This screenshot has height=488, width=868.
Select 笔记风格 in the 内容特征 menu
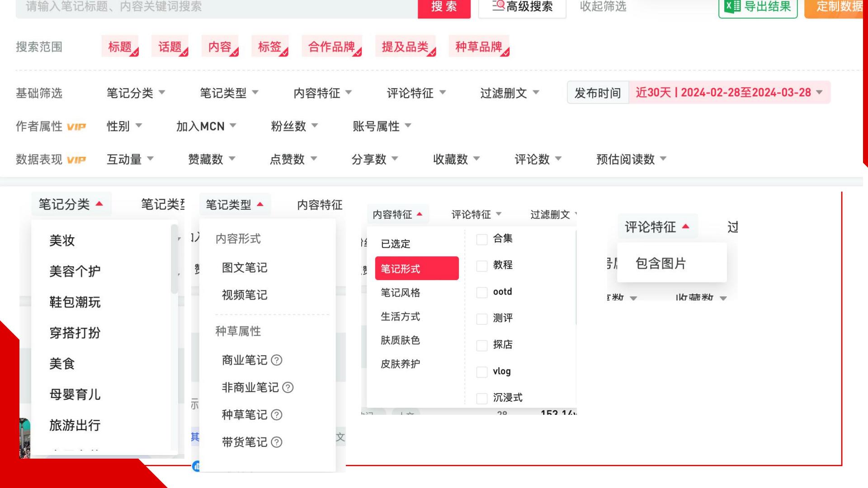point(401,293)
